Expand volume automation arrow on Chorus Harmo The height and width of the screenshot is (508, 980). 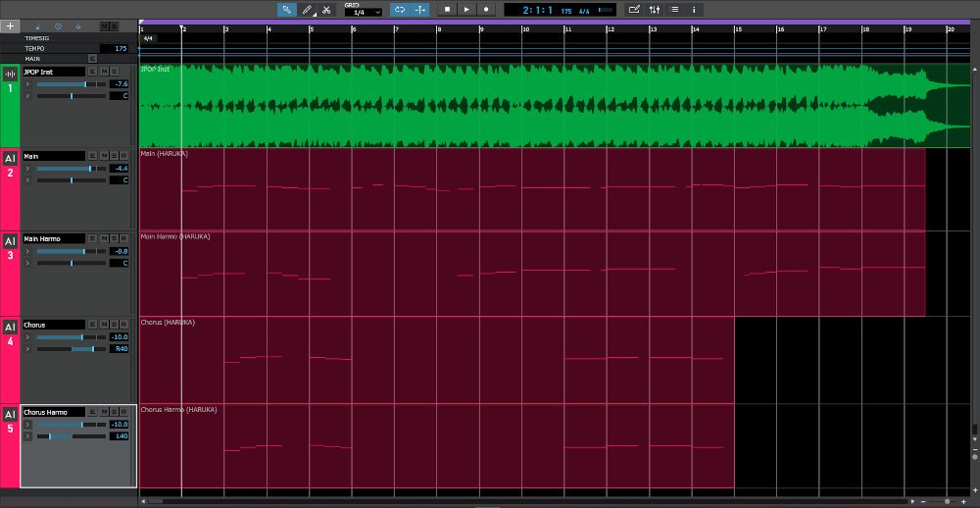click(27, 425)
